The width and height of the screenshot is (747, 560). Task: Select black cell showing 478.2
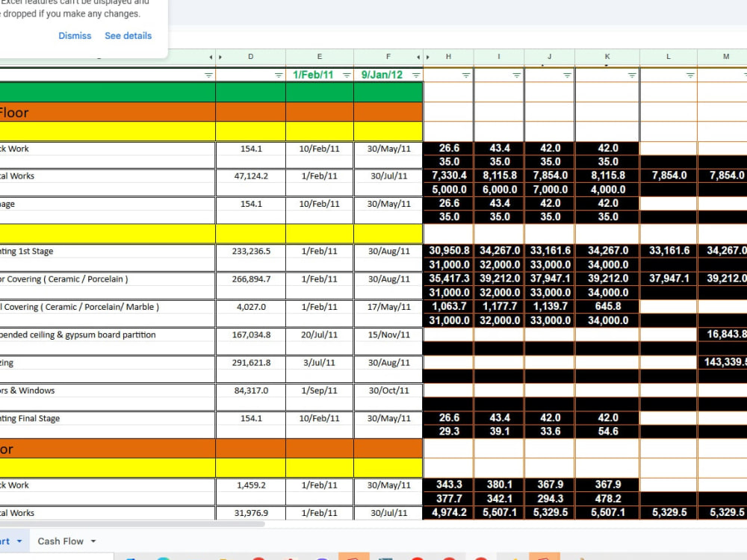607,499
